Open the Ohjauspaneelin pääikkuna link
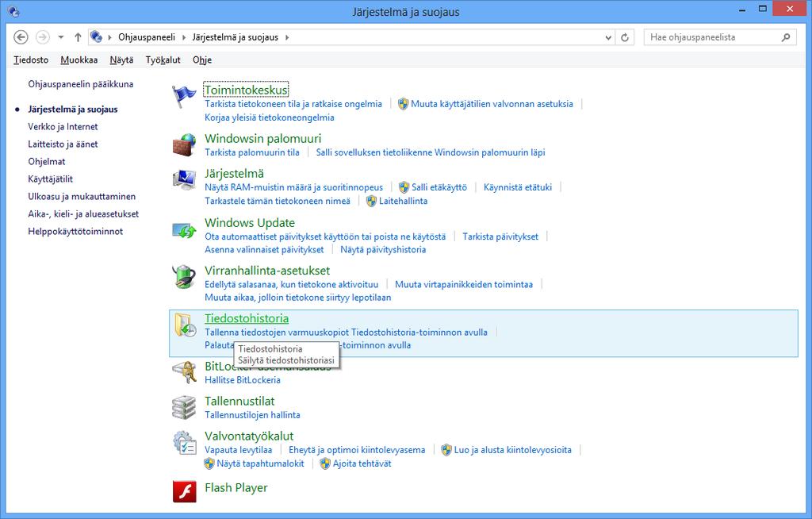Image resolution: width=812 pixels, height=519 pixels. (81, 84)
